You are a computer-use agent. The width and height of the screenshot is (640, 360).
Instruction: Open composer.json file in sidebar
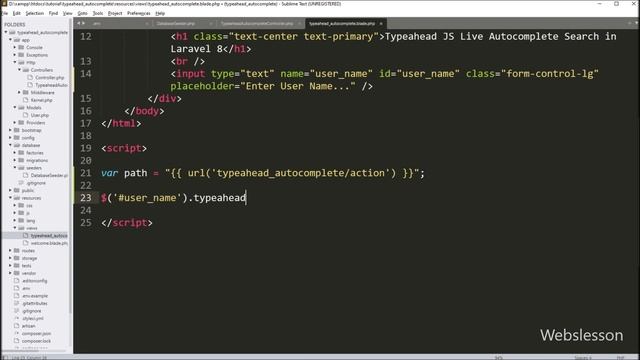[36, 333]
